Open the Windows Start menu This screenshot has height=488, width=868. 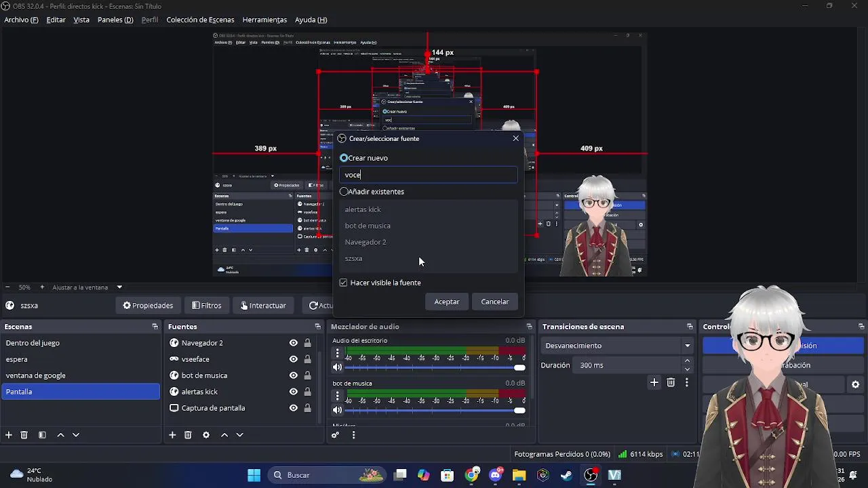tap(254, 475)
